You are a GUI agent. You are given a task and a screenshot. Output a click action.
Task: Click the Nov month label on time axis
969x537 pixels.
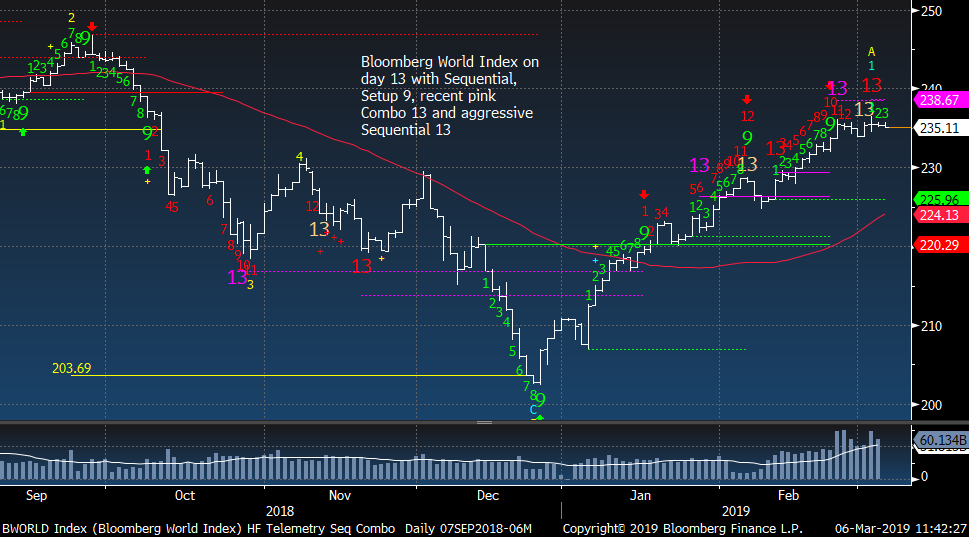(340, 496)
